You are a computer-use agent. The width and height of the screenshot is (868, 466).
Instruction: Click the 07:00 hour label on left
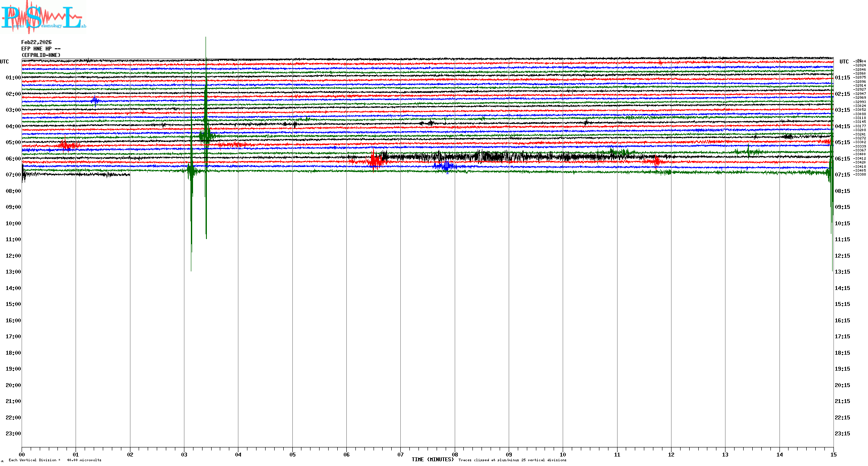point(13,175)
